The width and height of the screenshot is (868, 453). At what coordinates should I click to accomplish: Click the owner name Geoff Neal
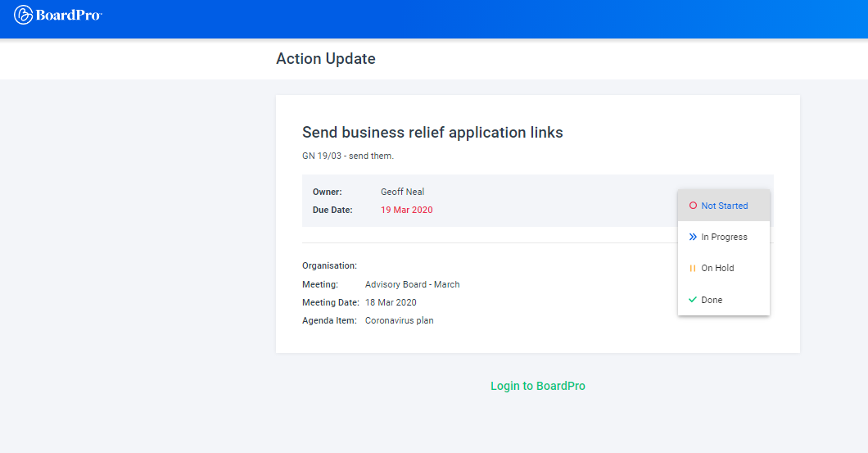pos(402,192)
